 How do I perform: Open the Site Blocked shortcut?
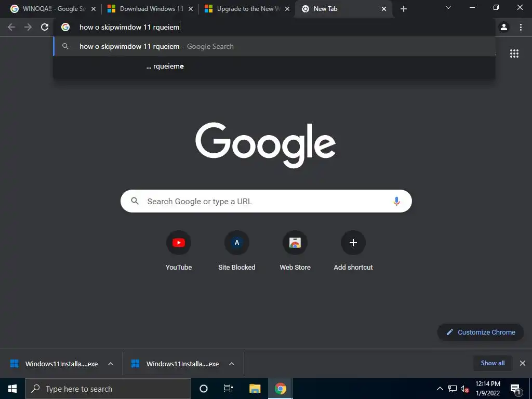click(x=237, y=251)
